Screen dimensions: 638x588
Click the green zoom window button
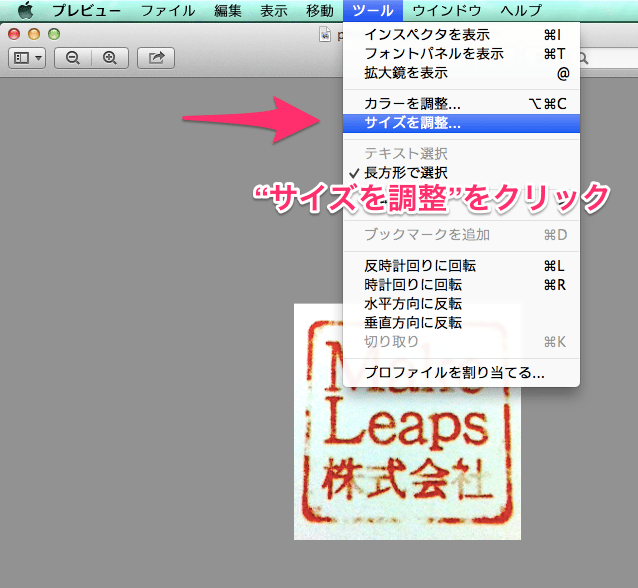click(x=54, y=34)
